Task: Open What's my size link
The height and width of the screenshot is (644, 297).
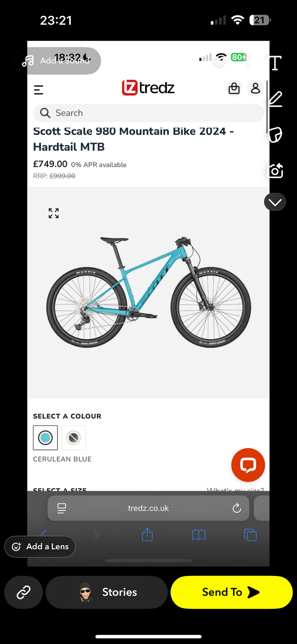Action: [235, 490]
